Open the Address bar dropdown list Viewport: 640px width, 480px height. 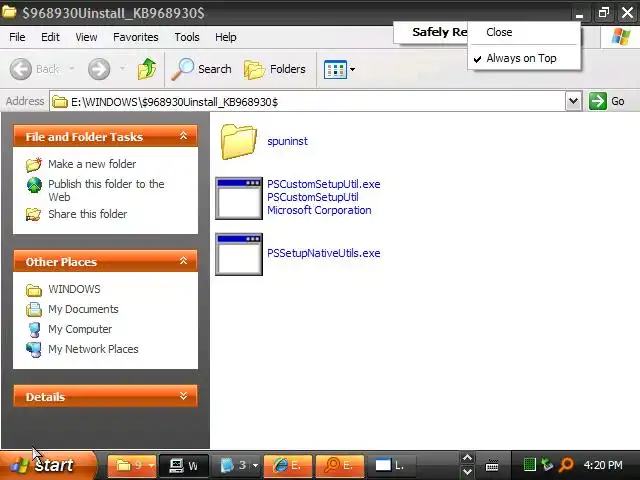[x=573, y=101]
